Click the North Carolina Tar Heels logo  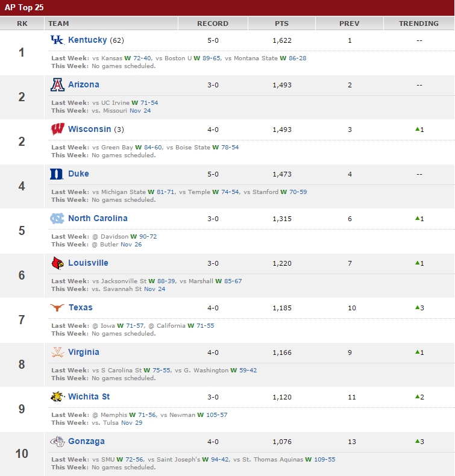(57, 218)
